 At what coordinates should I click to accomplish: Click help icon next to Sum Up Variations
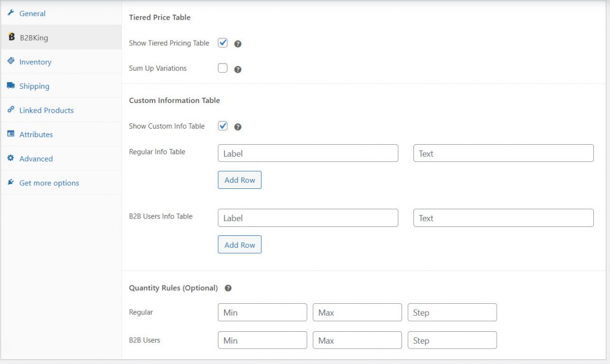click(238, 70)
